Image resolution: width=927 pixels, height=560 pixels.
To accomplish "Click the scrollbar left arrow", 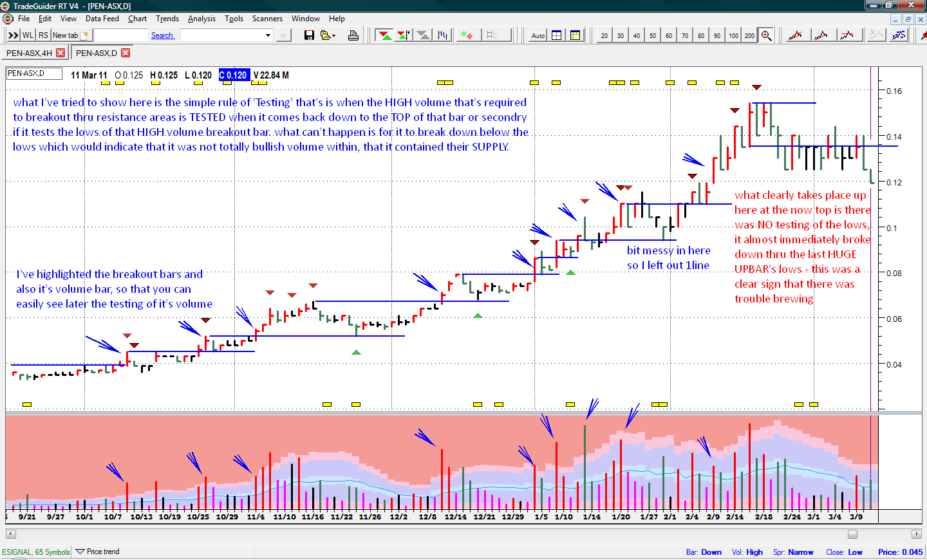I will [x=10, y=534].
